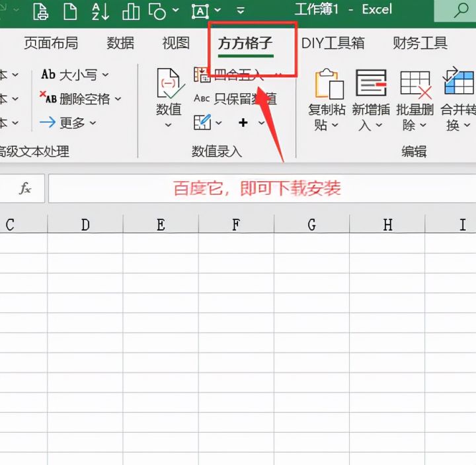Click the 新增插入 icon
Image resolution: width=476 pixels, height=465 pixels.
[x=371, y=83]
